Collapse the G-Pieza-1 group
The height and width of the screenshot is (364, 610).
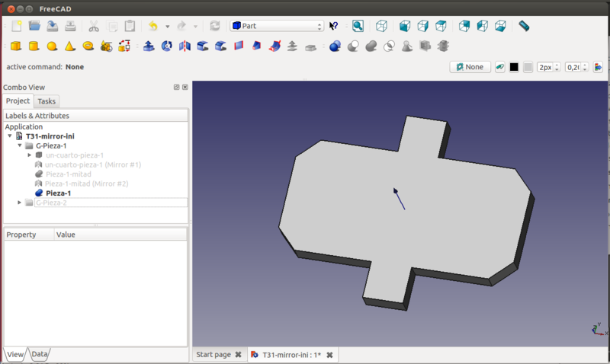(20, 145)
